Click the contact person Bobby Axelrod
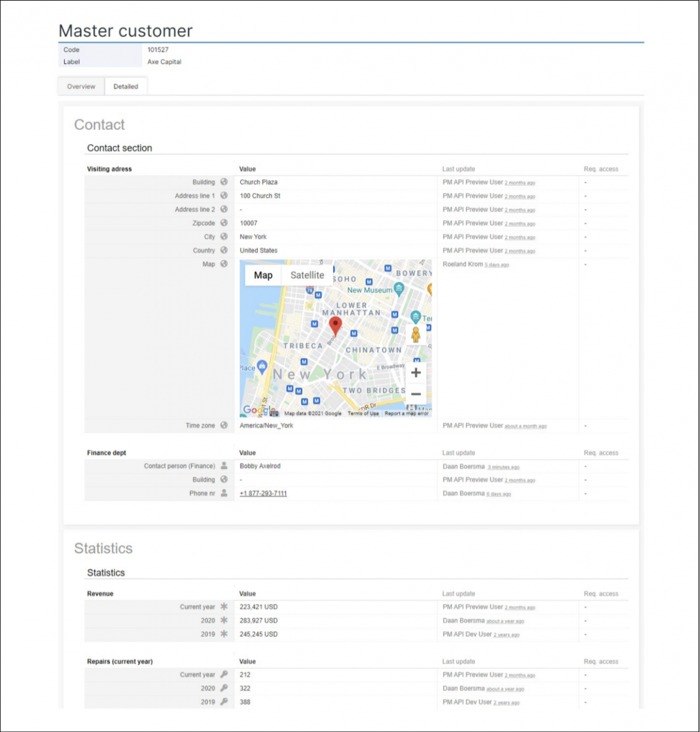This screenshot has height=732, width=700. 260,466
